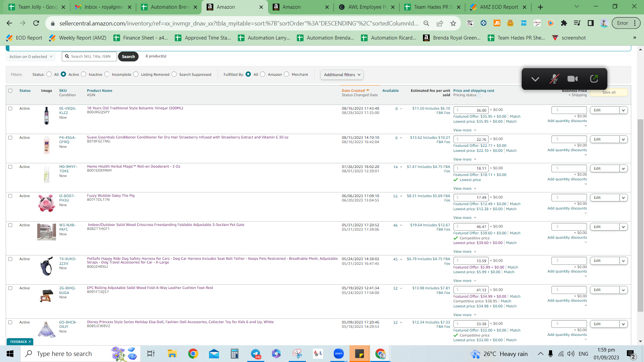Select the Incomplete status filter
This screenshot has height=362, width=644.
point(107,74)
